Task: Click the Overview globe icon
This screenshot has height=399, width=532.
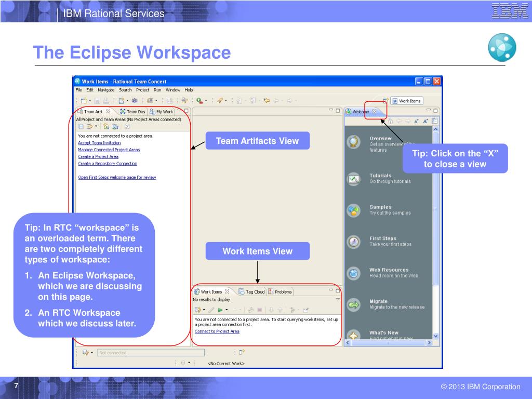Action: coord(353,141)
